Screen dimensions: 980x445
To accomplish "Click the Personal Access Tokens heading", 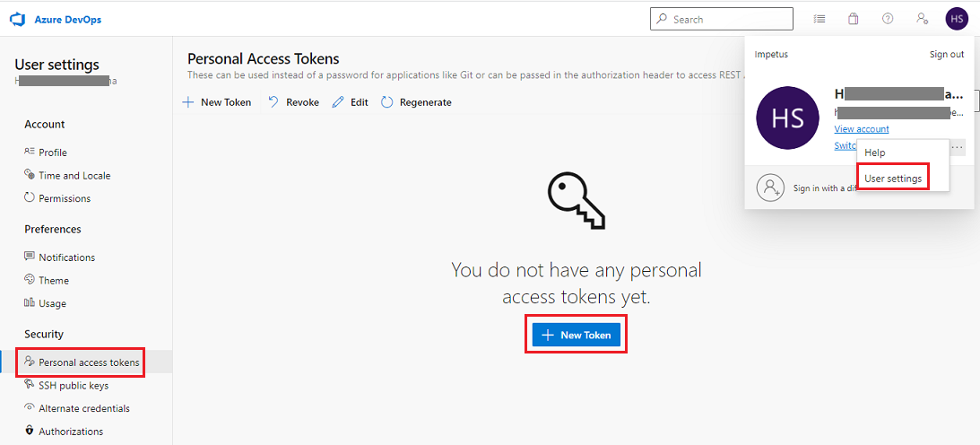I will (x=263, y=58).
